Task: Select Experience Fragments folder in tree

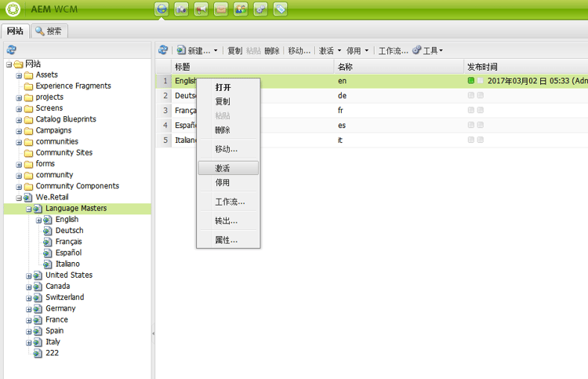Action: [x=73, y=86]
